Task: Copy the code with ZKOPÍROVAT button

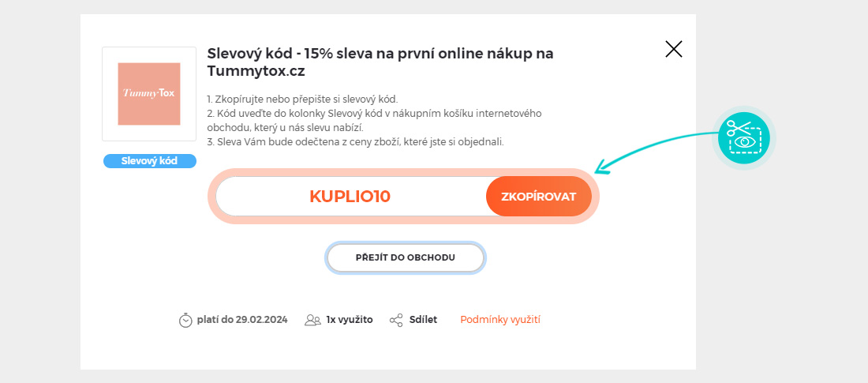Action: 539,196
